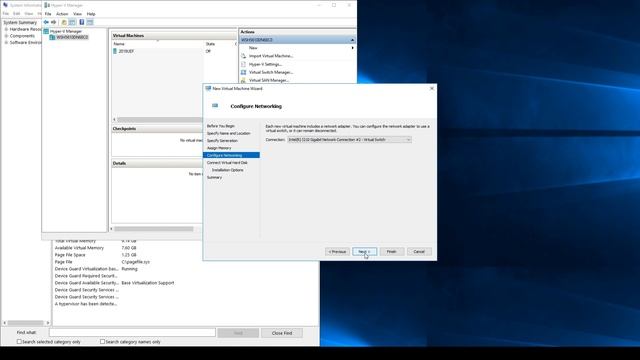Viewport: 640px width, 360px height.
Task: Click the Up One Level folder toolbar icon
Action: pos(64,22)
